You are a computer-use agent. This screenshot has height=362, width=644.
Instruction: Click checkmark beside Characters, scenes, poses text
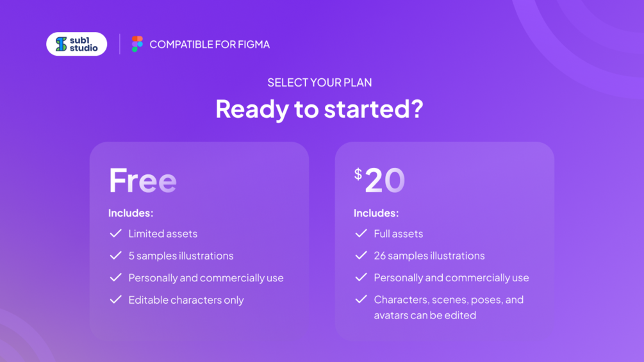pyautogui.click(x=361, y=299)
